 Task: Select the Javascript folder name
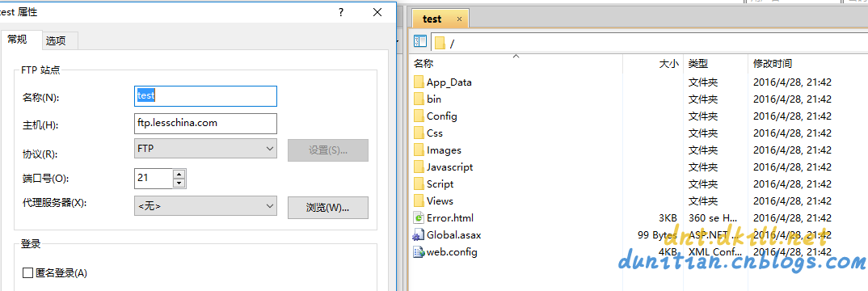pos(449,167)
